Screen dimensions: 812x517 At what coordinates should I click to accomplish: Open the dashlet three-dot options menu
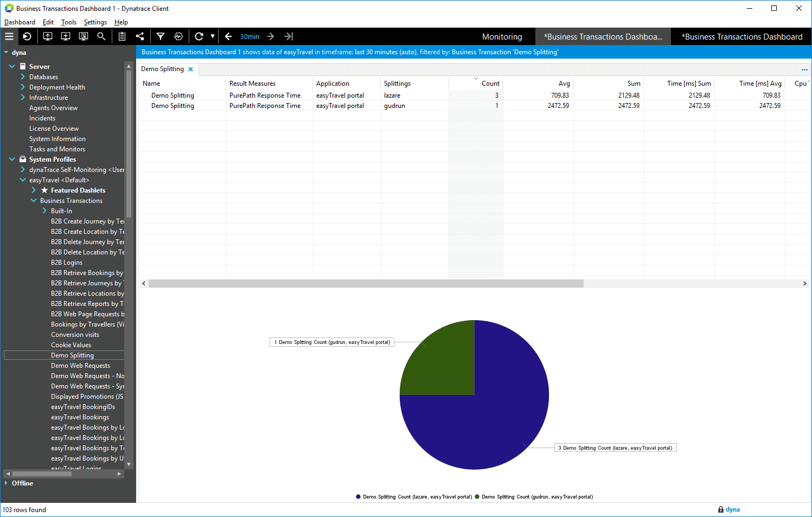tap(804, 69)
